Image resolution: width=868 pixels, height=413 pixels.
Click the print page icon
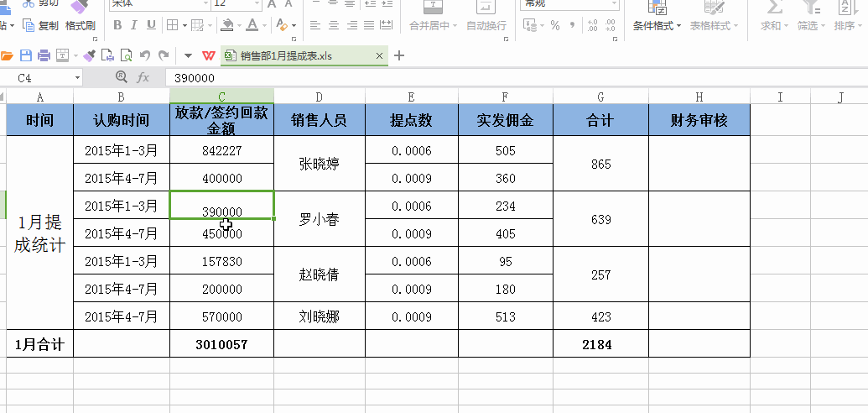108,55
